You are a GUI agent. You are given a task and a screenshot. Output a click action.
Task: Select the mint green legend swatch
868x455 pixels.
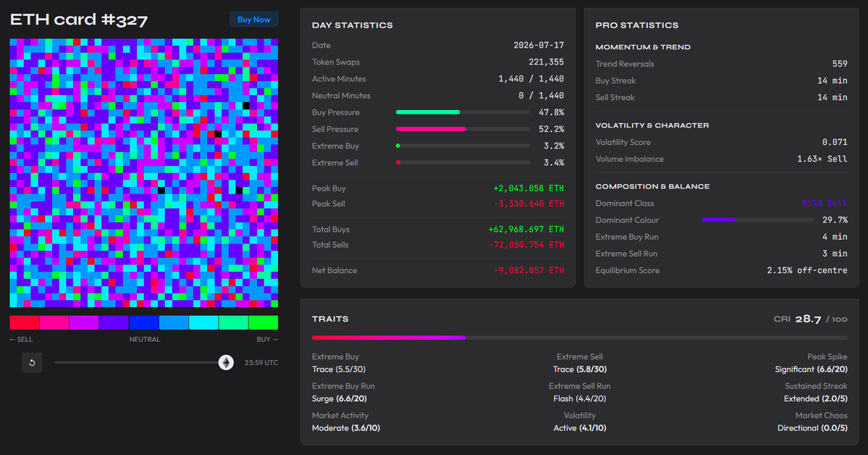pyautogui.click(x=234, y=322)
